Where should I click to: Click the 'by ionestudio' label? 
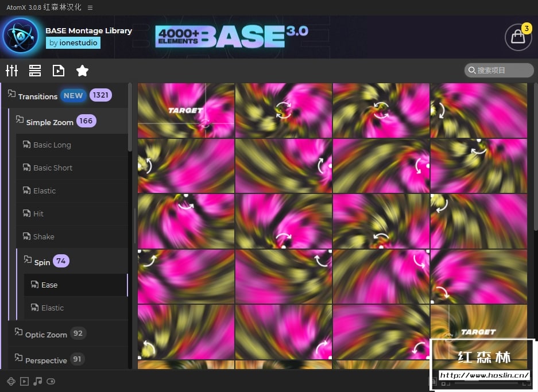click(73, 43)
